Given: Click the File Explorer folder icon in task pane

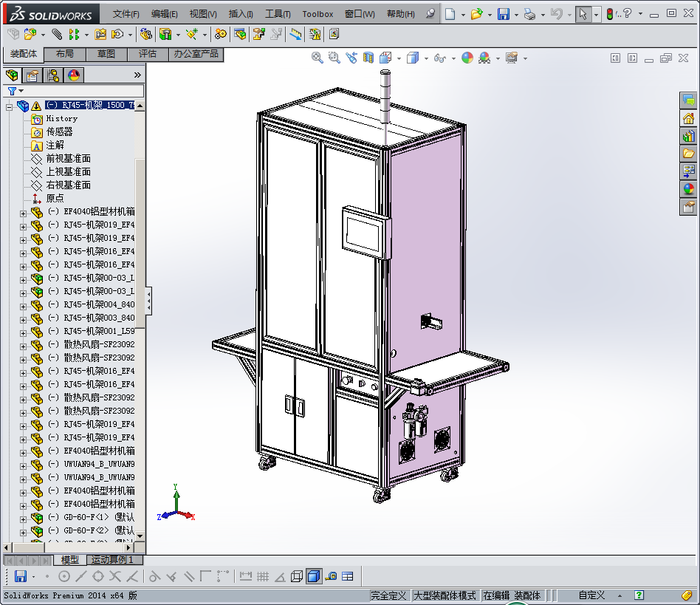Looking at the screenshot, I should 688,153.
